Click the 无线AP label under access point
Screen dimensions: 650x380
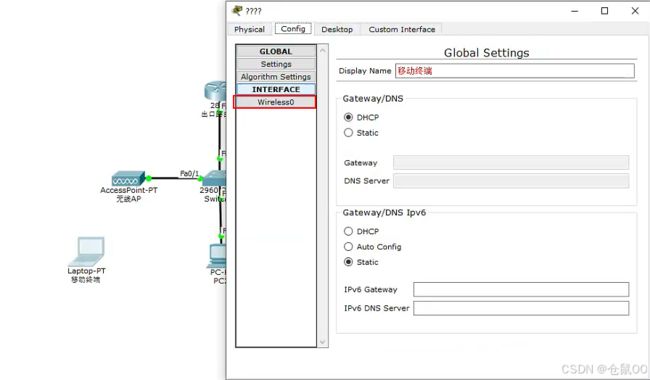coord(129,199)
